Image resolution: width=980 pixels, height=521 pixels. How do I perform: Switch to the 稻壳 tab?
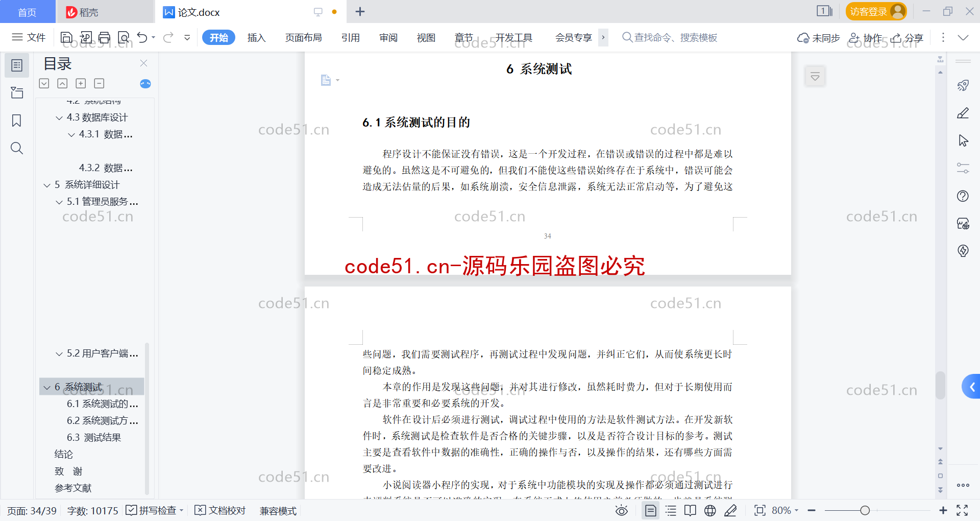[x=105, y=12]
